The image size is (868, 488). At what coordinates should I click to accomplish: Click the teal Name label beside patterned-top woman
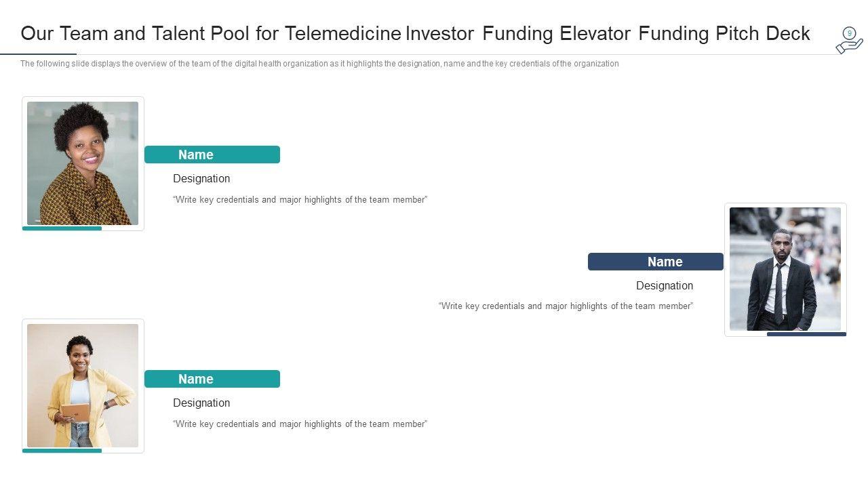(212, 155)
